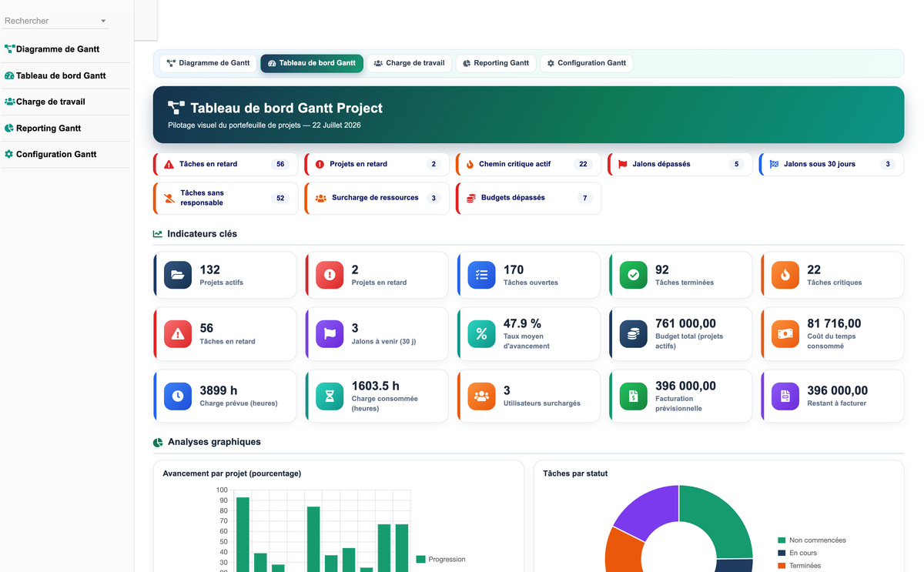Toggle the Progression legend color box
This screenshot has height=572, width=924.
420,559
